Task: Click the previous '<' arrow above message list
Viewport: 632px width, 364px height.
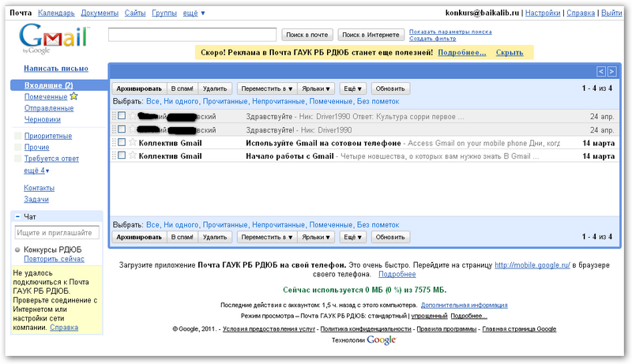Action: [x=600, y=71]
